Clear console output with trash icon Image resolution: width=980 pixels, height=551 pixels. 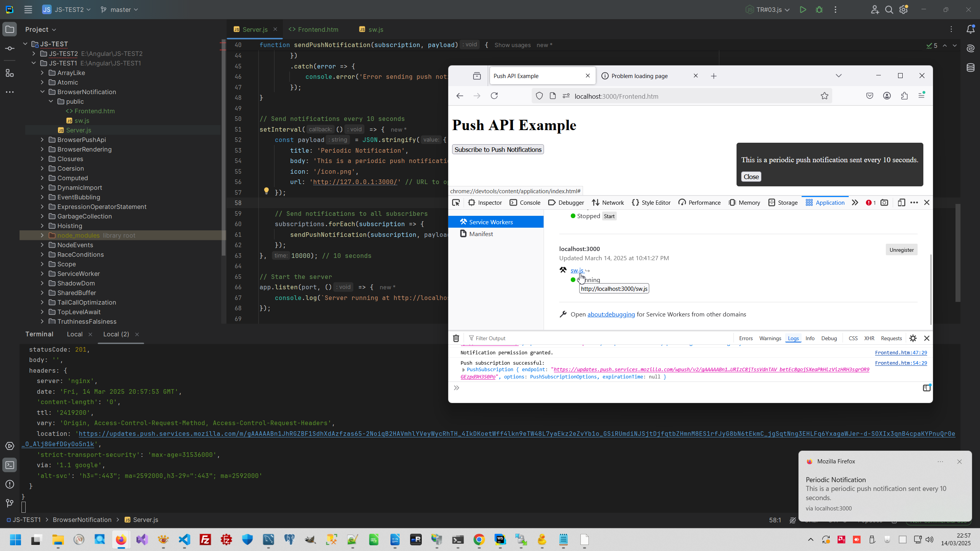point(456,338)
